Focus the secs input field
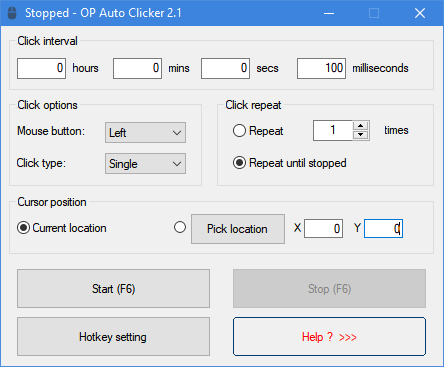Screen dimensions: 444x367 point(225,68)
